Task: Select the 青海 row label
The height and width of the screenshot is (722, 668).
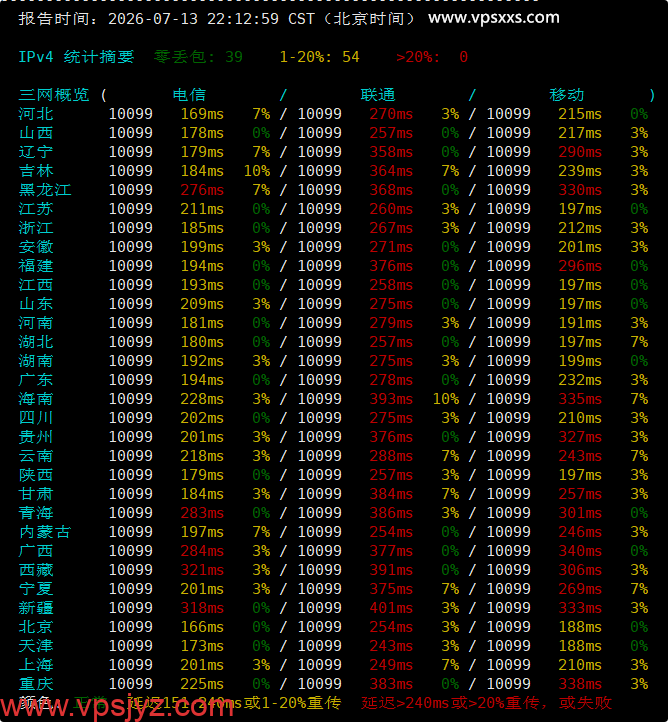Action: [36, 513]
